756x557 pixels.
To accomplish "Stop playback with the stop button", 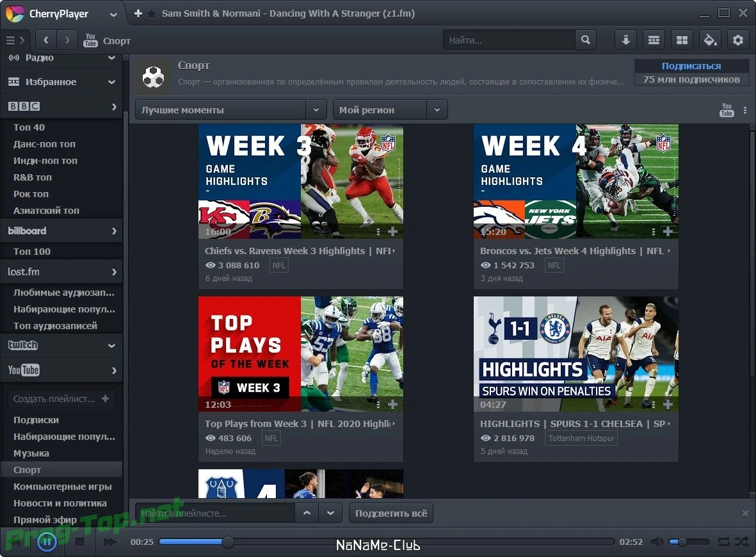I will 79,542.
